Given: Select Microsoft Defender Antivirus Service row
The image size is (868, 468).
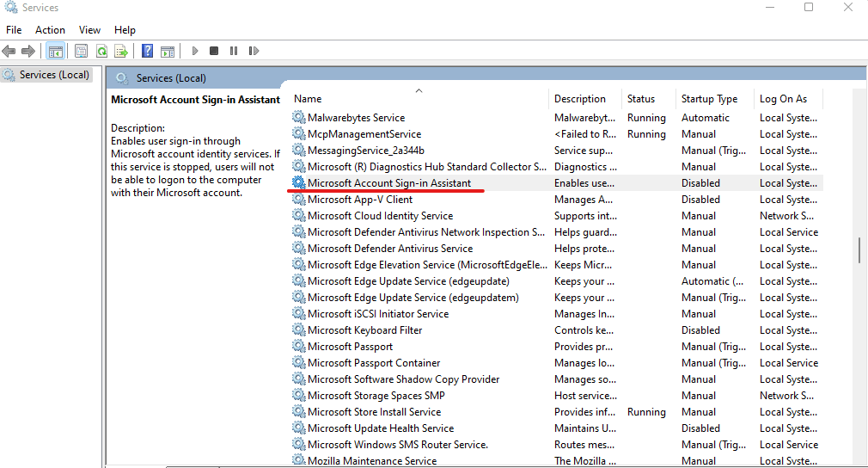Looking at the screenshot, I should pyautogui.click(x=556, y=248).
